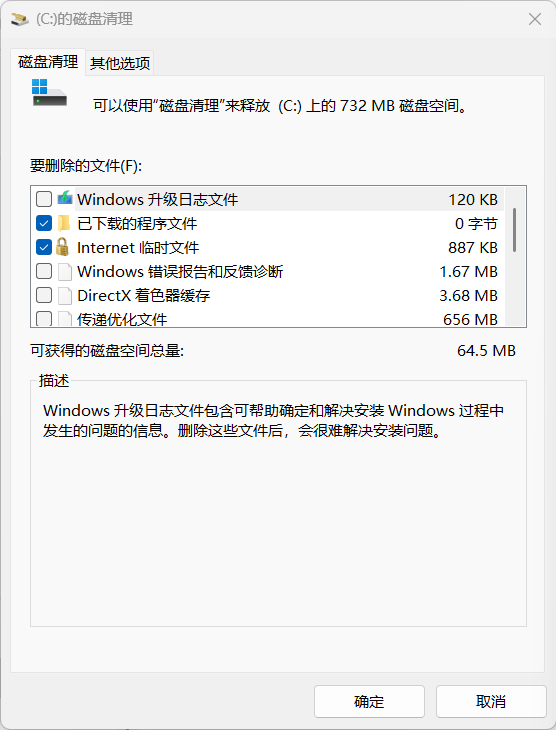Screen dimensions: 556x730
Task: Check the Windows 升级日志文件 checkbox
Action: 44,199
